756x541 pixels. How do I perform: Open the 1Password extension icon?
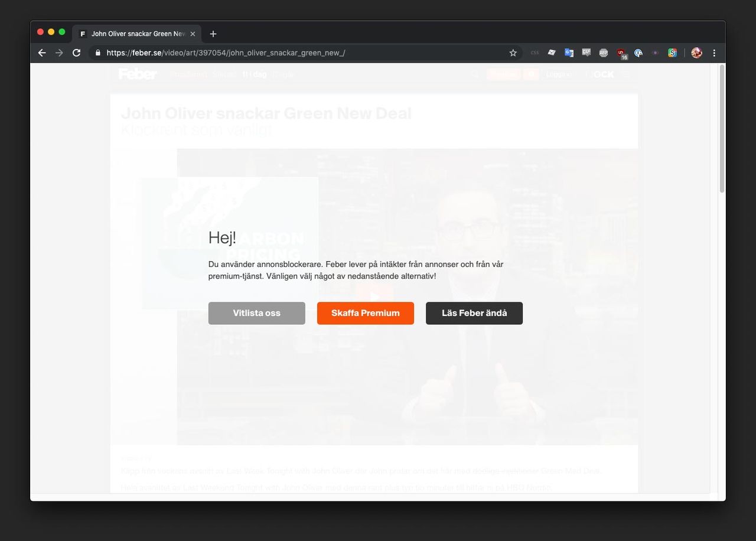(x=638, y=53)
